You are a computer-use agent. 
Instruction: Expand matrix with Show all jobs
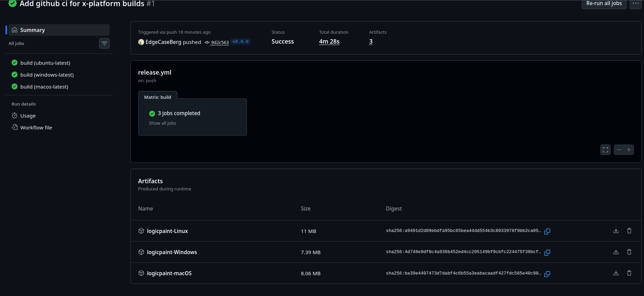[x=162, y=123]
